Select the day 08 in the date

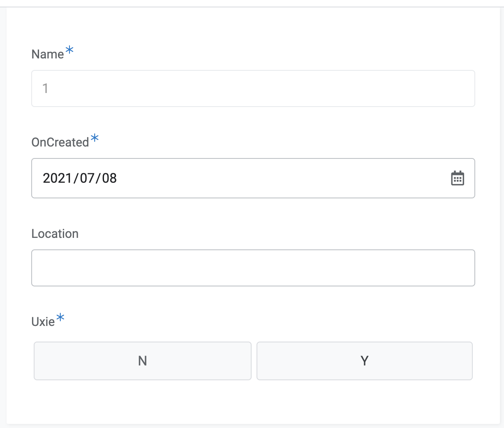pyautogui.click(x=109, y=178)
